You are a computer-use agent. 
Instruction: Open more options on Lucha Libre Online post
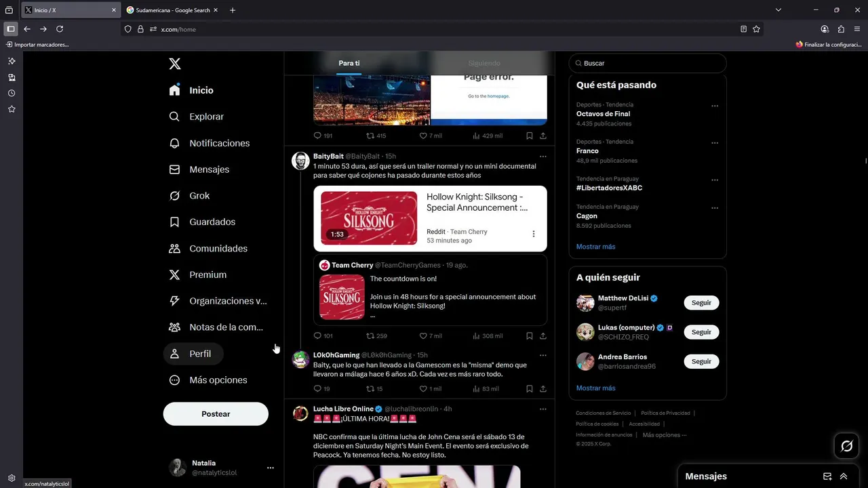pyautogui.click(x=542, y=409)
